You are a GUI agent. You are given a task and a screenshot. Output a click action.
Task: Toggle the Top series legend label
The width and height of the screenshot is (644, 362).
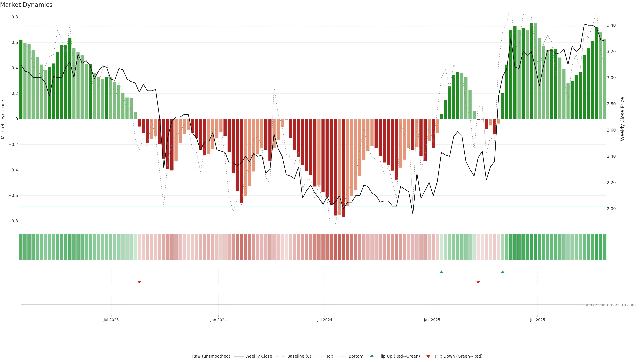(x=330, y=356)
